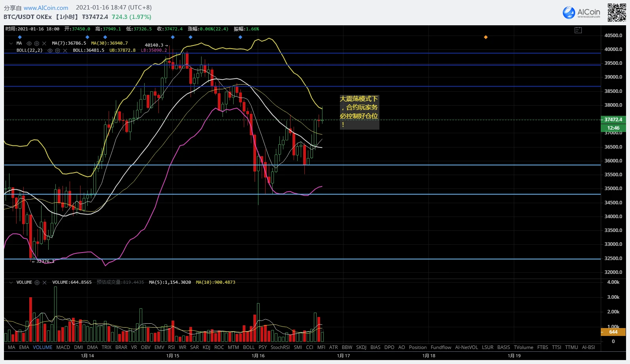Remove the MA indicator with its X
Viewport: 630px width, 364px height.
point(44,43)
